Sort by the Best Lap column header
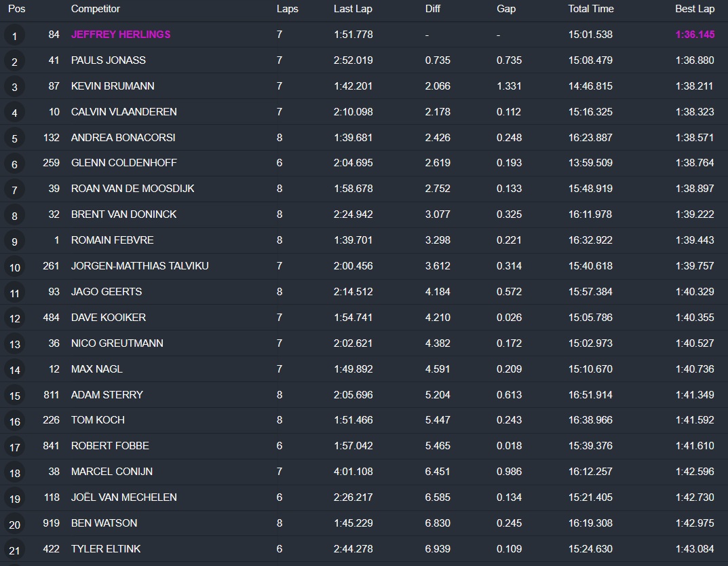This screenshot has height=566, width=728. coord(694,9)
